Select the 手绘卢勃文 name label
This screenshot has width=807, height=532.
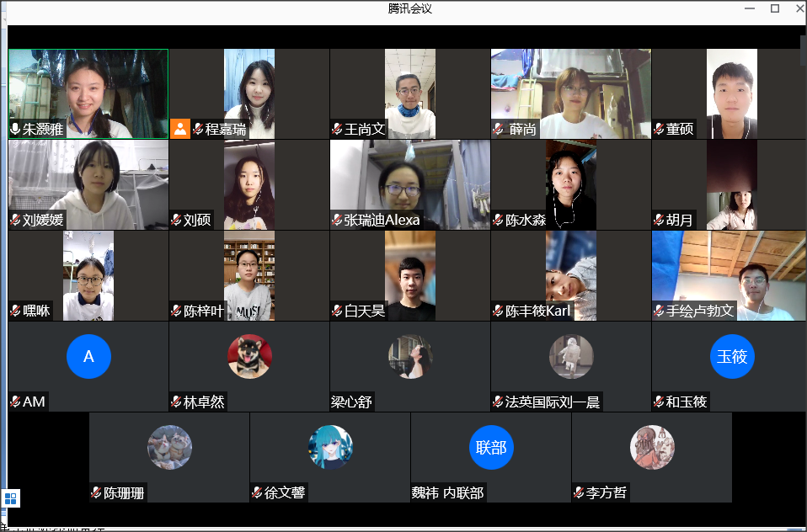(700, 311)
